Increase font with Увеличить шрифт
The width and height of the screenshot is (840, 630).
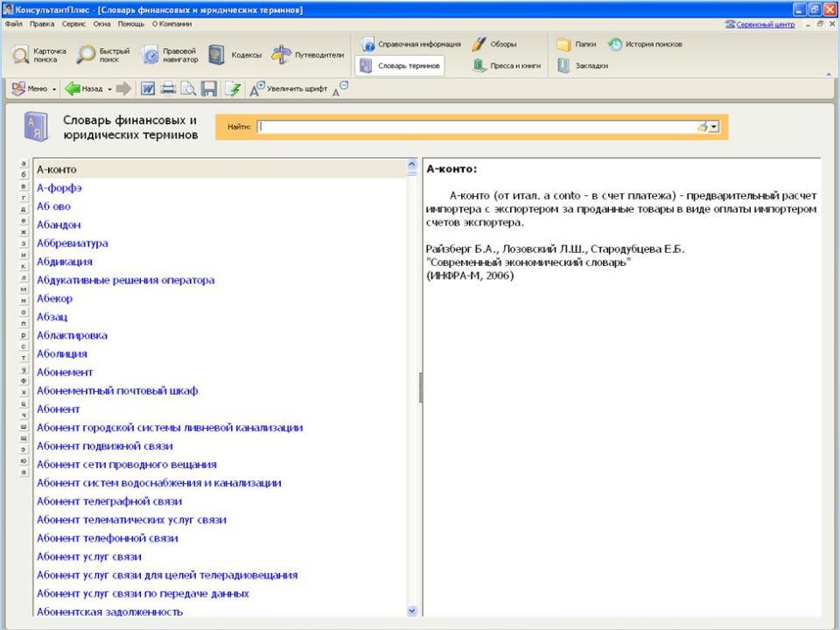288,88
